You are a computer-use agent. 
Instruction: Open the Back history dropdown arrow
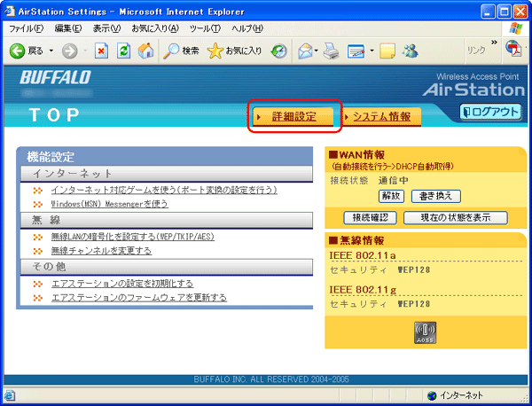[x=51, y=51]
